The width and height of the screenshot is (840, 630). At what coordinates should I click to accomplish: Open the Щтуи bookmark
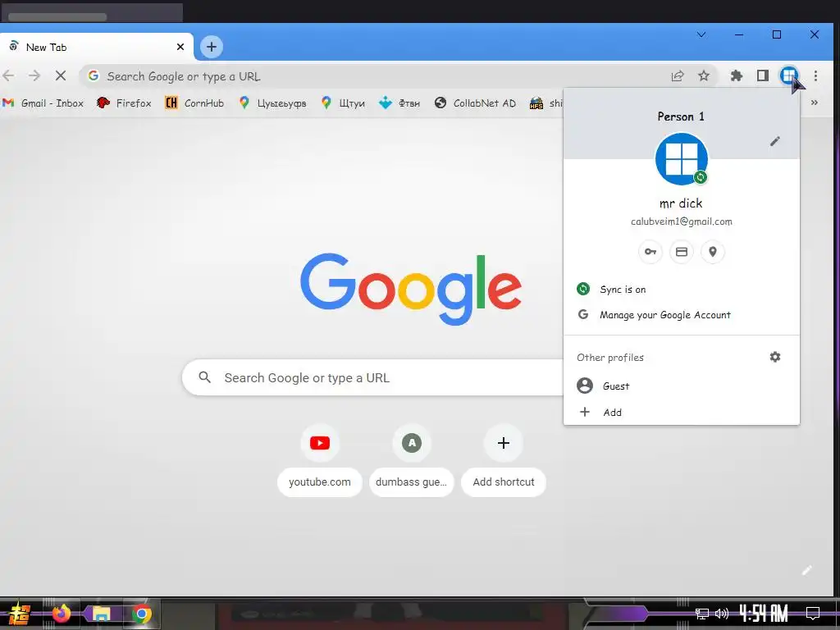click(x=343, y=103)
